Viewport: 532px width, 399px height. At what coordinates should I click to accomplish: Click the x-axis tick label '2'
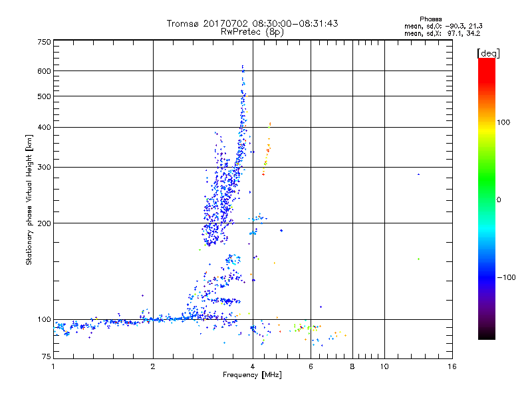pos(153,366)
